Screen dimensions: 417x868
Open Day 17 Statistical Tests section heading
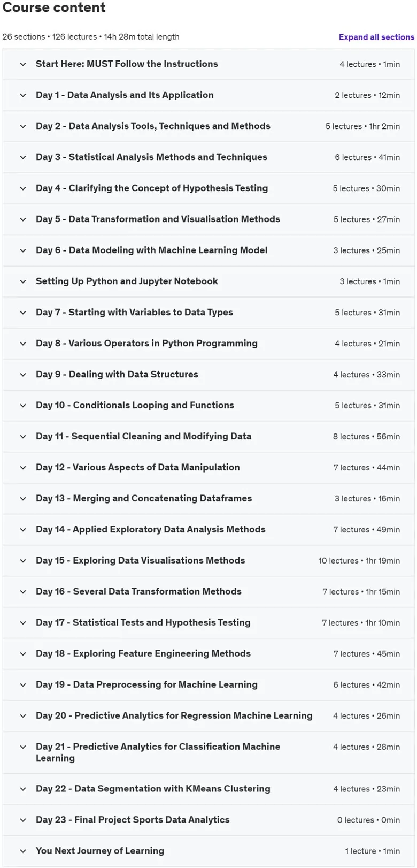point(143,622)
